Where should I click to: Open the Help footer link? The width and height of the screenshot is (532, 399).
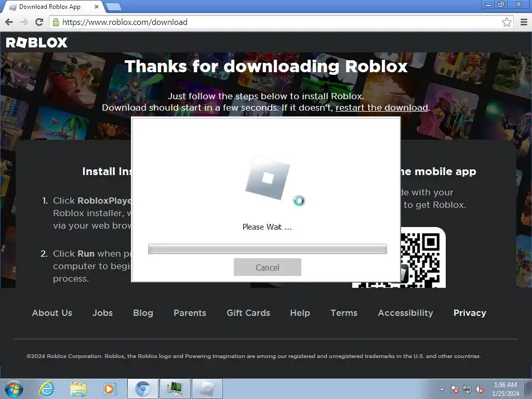[300, 313]
